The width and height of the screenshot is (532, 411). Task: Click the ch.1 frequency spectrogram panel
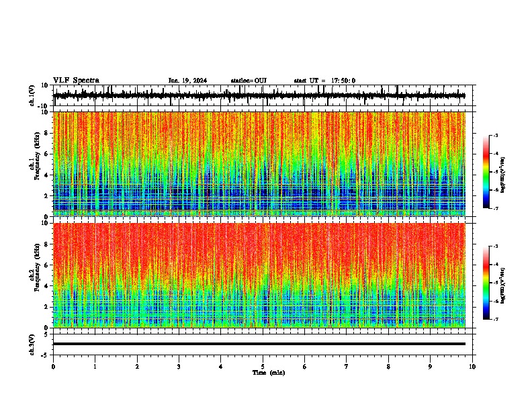[259, 164]
